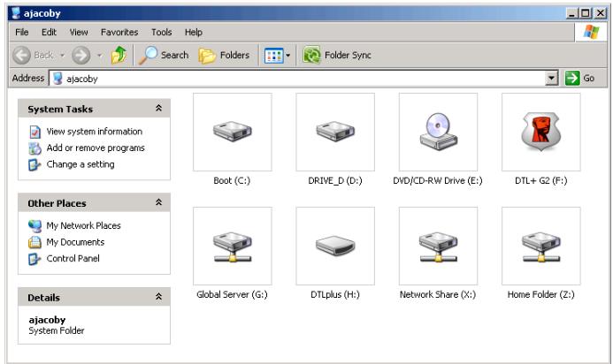This screenshot has height=364, width=613.
Task: Collapse the Other Places panel
Action: [158, 202]
